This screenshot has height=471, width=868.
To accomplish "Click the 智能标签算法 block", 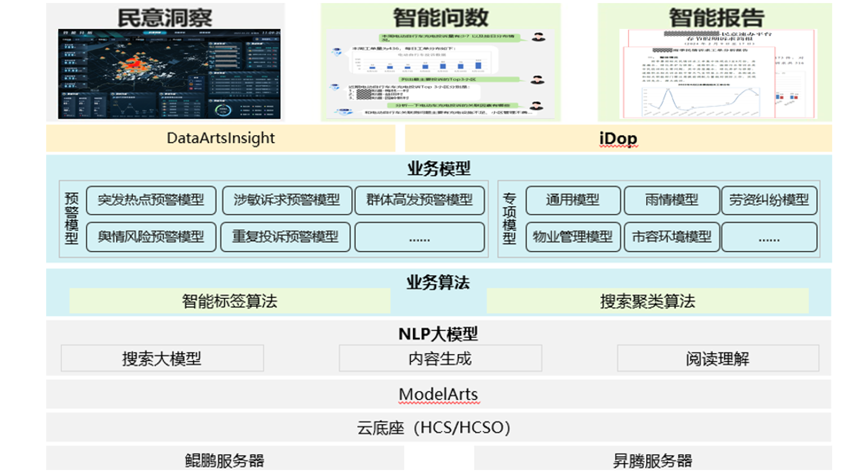I will coord(229,301).
